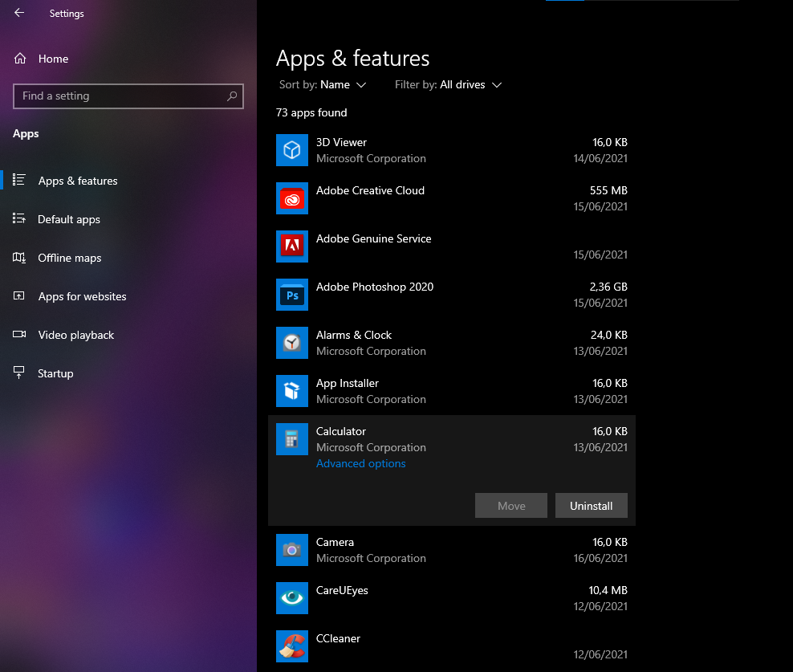Screen dimensions: 793x672
Task: Select the Camera app icon
Action: tap(292, 549)
